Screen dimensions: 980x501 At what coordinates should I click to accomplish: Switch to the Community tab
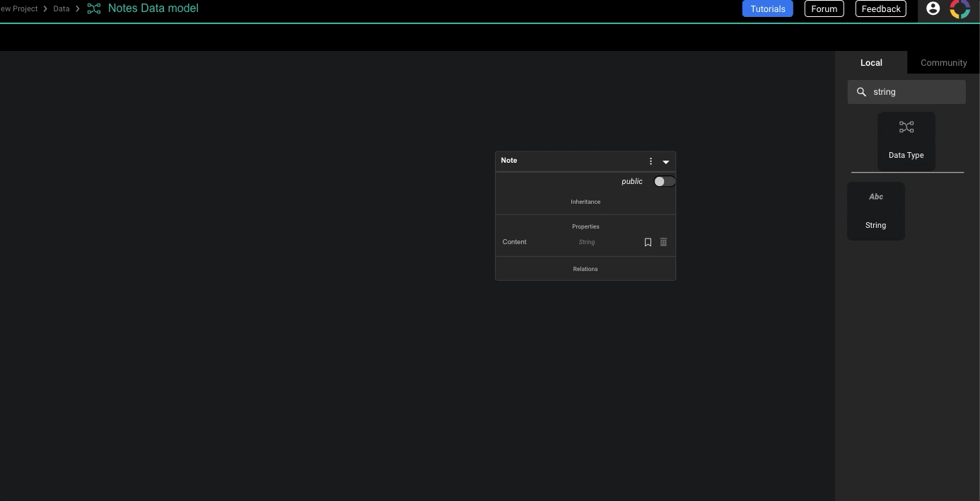click(x=943, y=62)
